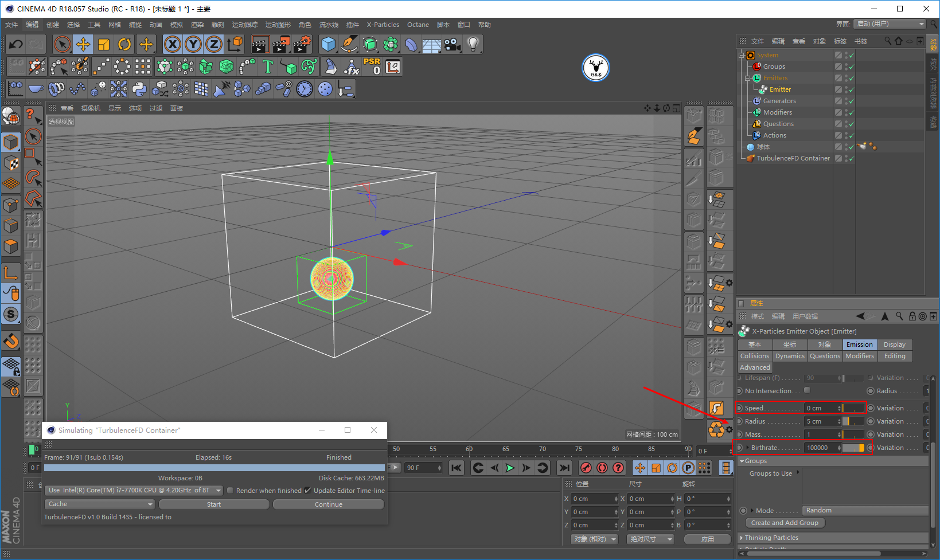This screenshot has height=560, width=940.
Task: Toggle the green checkmark on the System row
Action: 851,55
